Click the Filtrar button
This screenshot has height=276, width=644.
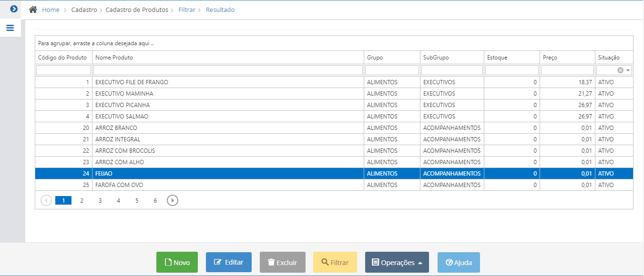click(x=335, y=262)
